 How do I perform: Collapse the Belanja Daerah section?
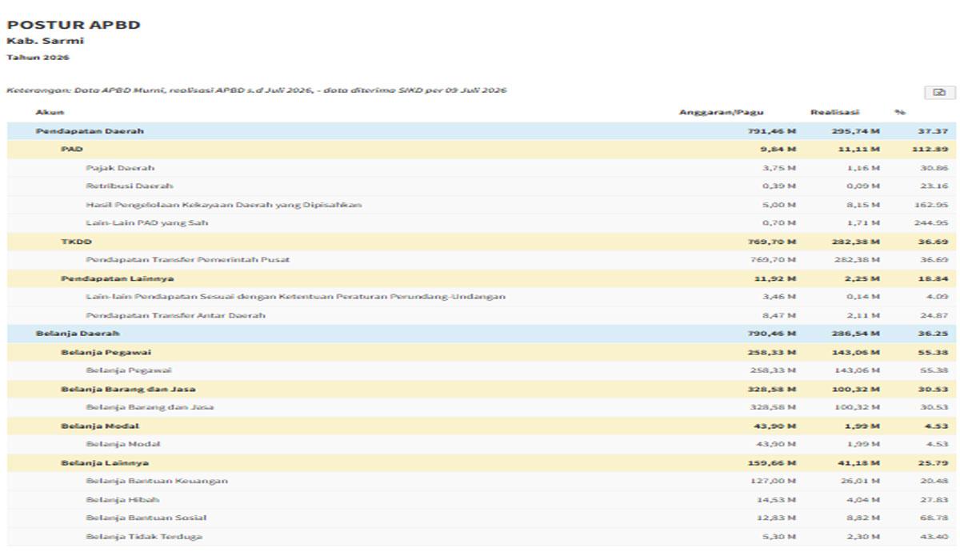[x=482, y=334]
